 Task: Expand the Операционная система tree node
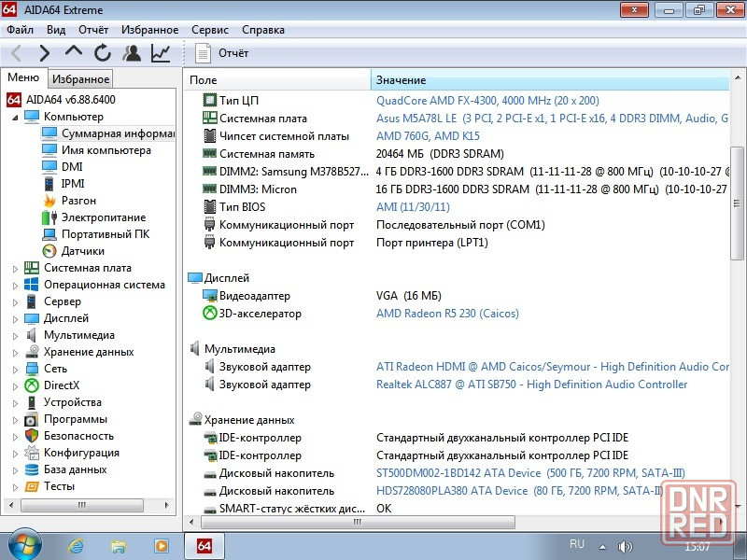15,286
